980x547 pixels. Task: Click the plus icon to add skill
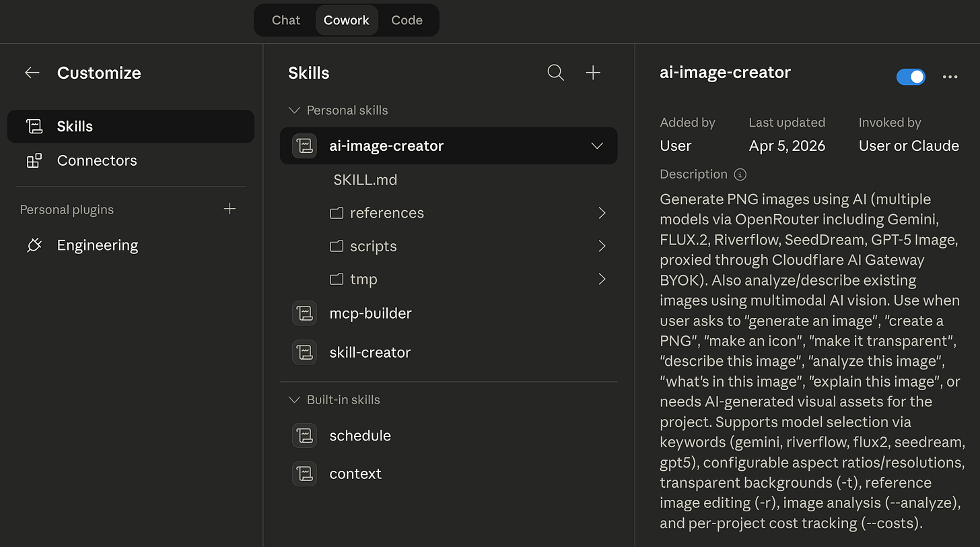(593, 73)
